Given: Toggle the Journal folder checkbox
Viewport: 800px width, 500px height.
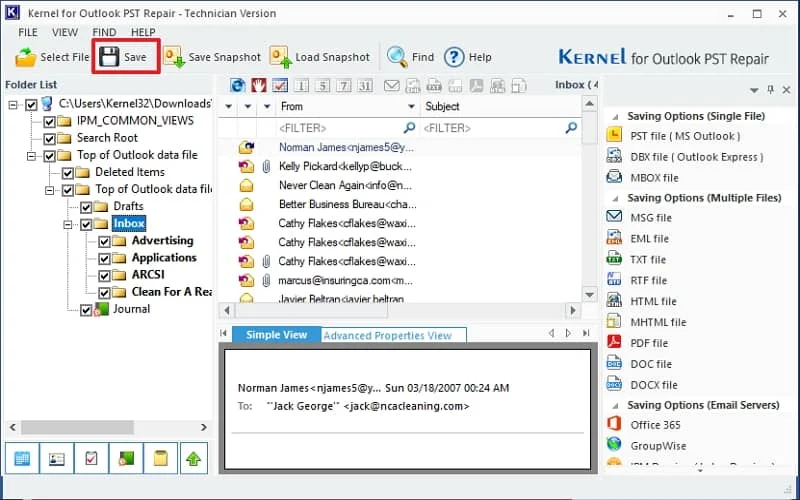Looking at the screenshot, I should click(x=86, y=310).
